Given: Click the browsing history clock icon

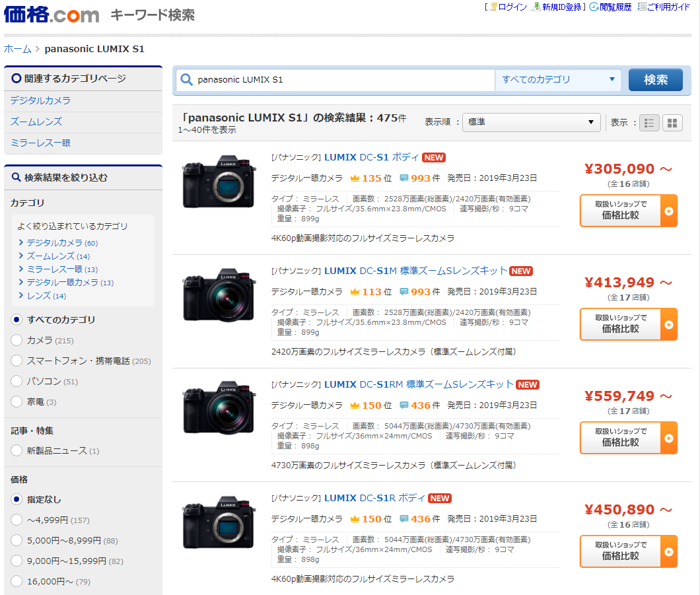Looking at the screenshot, I should (594, 7).
